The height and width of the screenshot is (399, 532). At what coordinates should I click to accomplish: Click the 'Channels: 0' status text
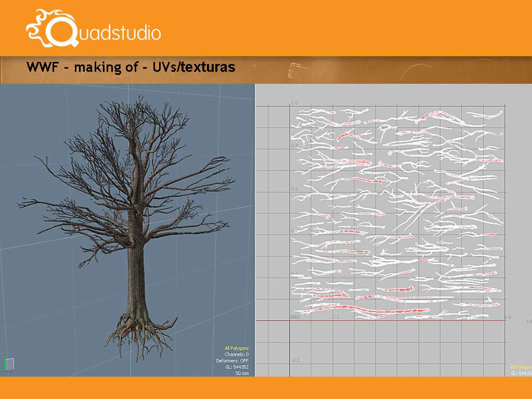click(x=237, y=354)
